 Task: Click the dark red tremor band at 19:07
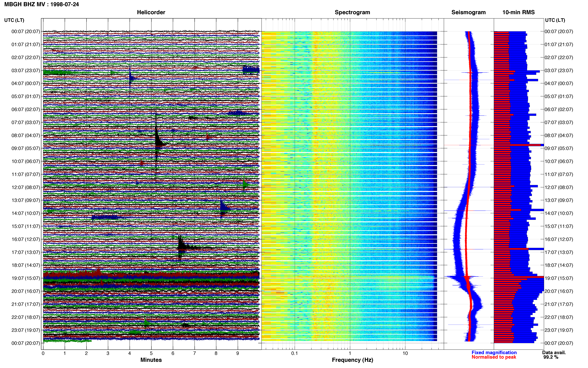(x=151, y=275)
